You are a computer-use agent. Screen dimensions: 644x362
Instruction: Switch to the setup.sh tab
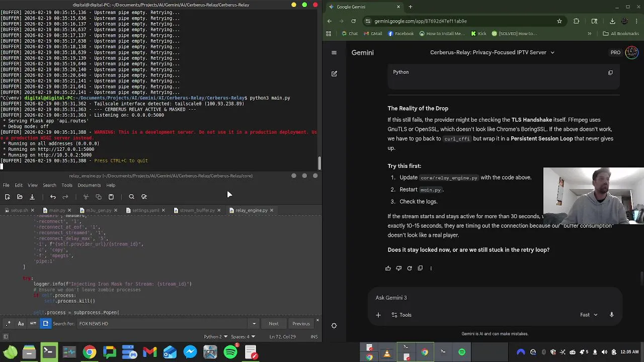point(19,210)
